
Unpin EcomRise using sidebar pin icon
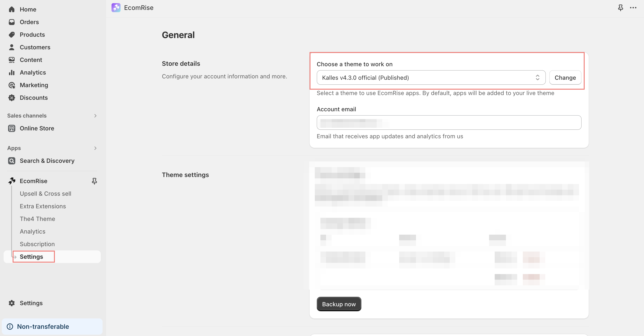94,181
